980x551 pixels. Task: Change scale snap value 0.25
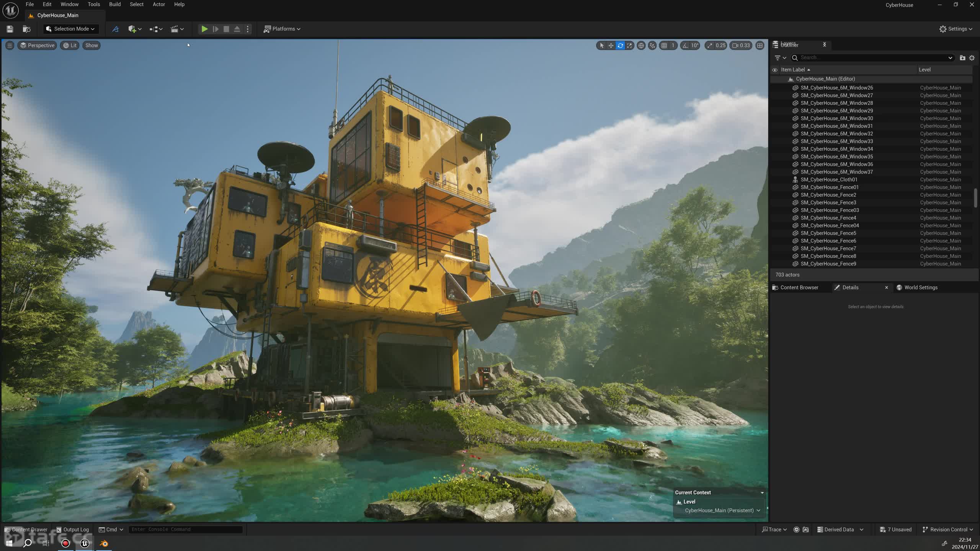click(x=720, y=46)
